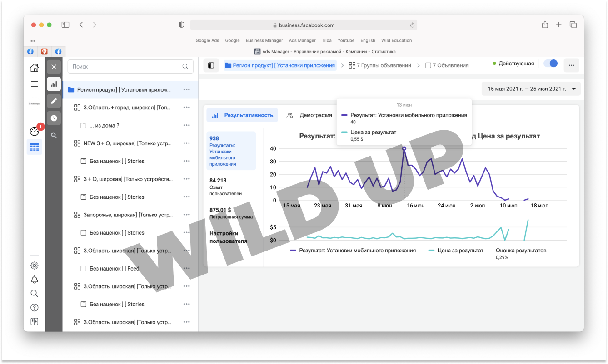The image size is (608, 364).
Task: Switch to the Демография tab
Action: click(310, 115)
